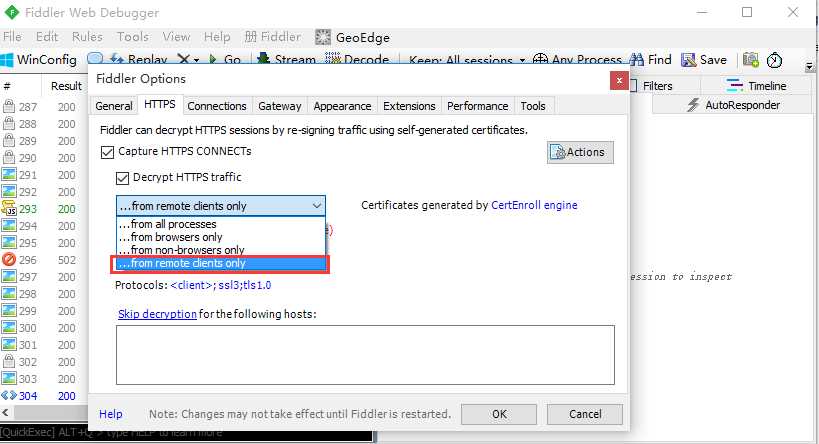Open the Skip decryption link
Image resolution: width=819 pixels, height=444 pixels.
157,314
